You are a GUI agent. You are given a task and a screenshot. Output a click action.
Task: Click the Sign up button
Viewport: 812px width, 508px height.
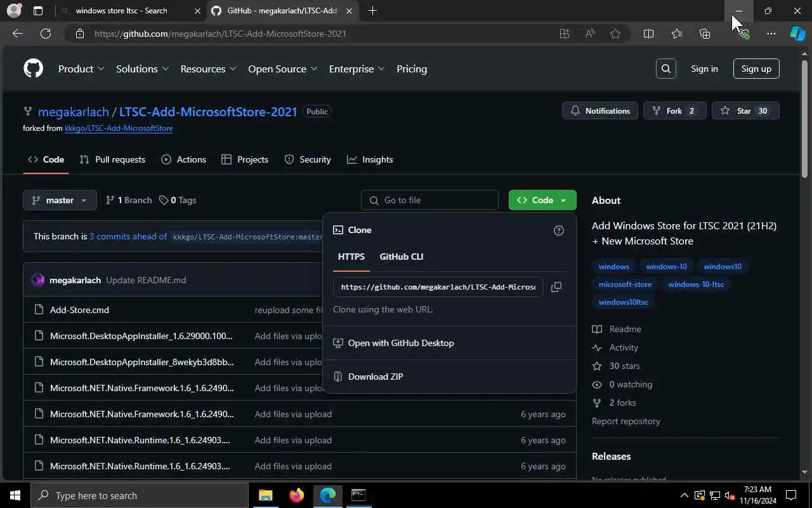pos(756,69)
